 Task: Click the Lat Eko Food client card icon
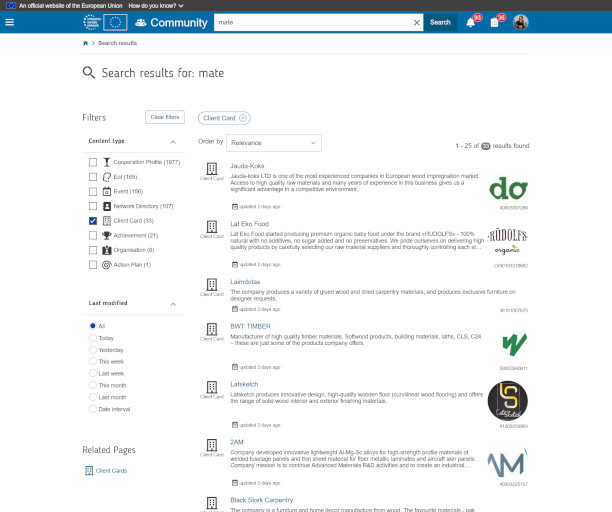212,226
